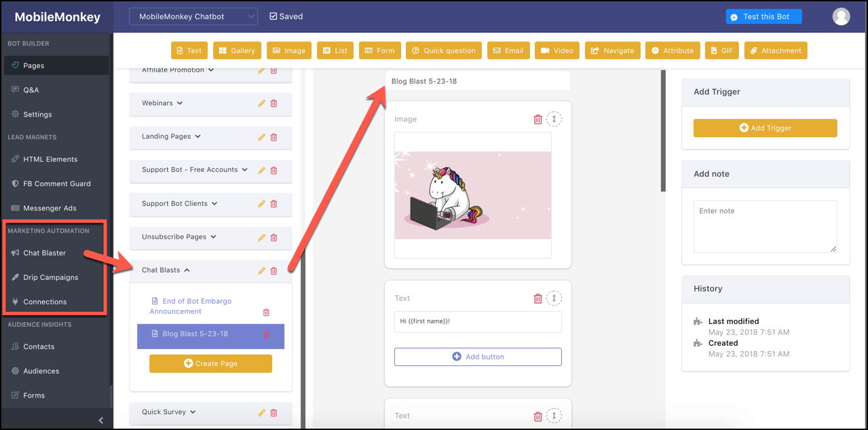The image size is (868, 430).
Task: Add an Attachment widget
Action: tap(775, 50)
